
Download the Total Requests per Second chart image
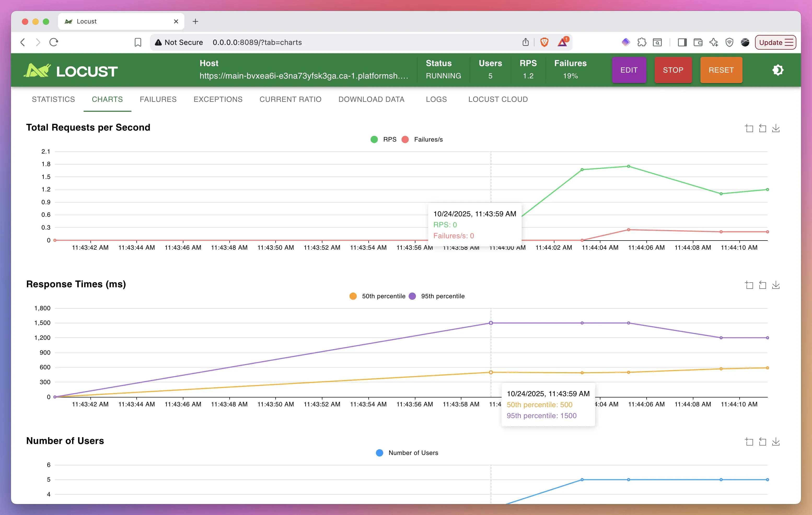tap(776, 128)
